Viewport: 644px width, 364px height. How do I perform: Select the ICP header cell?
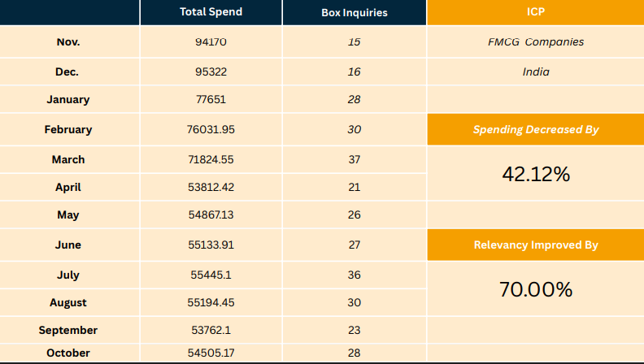tap(535, 12)
